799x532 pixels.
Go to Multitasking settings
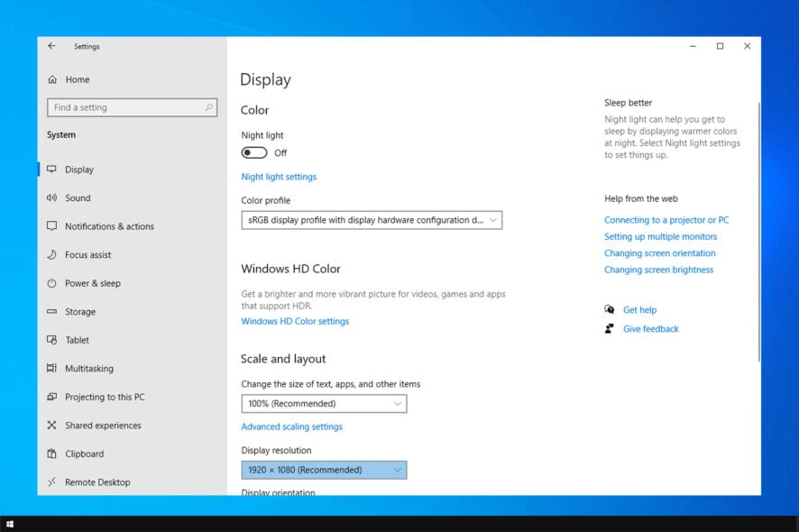[89, 369]
